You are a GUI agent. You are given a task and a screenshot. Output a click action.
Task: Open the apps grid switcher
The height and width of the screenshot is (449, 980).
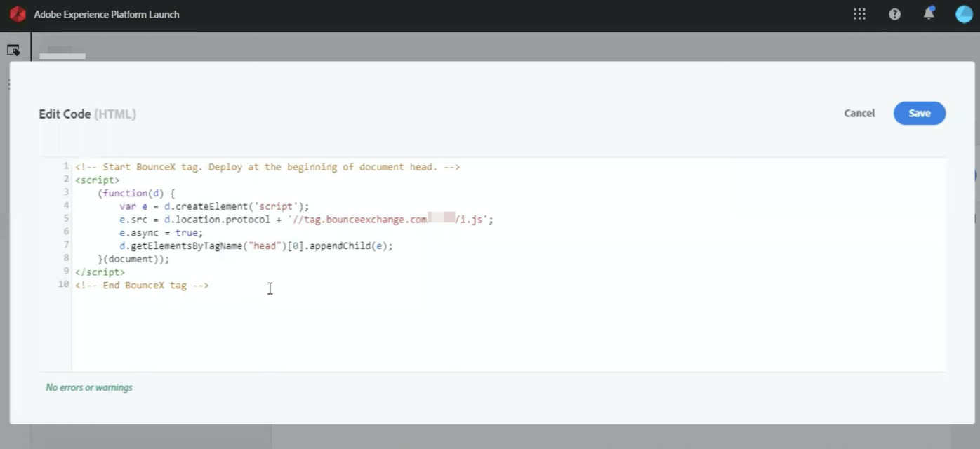pos(859,14)
